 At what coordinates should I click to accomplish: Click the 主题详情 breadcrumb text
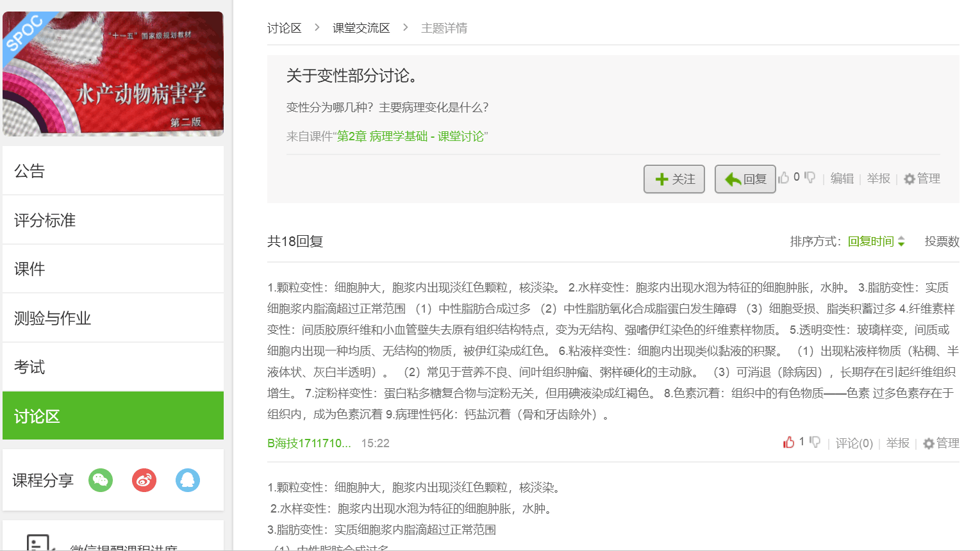444,28
